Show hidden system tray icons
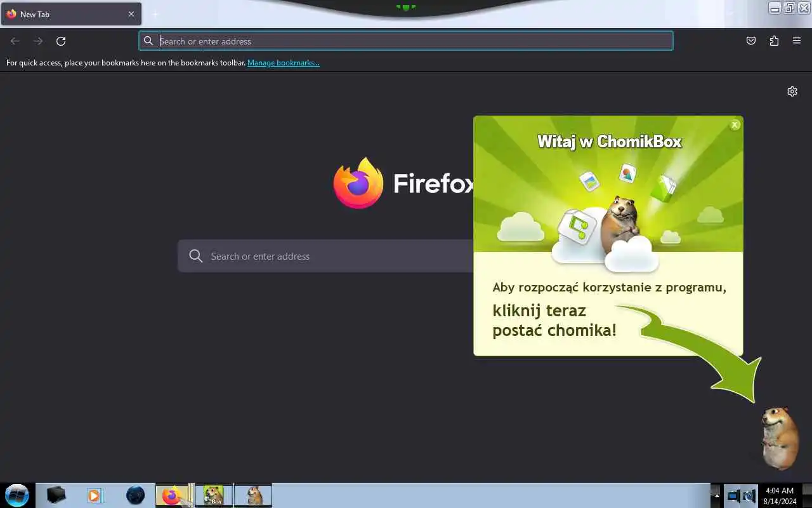This screenshot has width=812, height=508. point(716,495)
